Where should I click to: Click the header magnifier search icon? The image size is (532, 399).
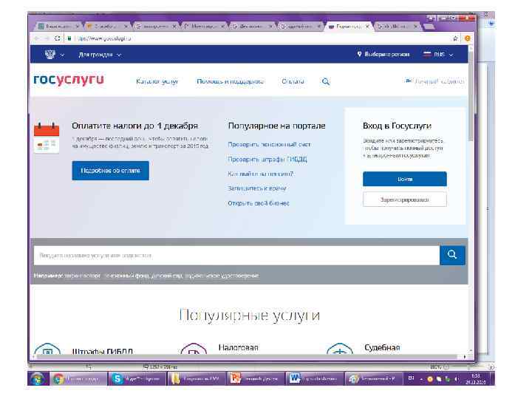coord(326,81)
